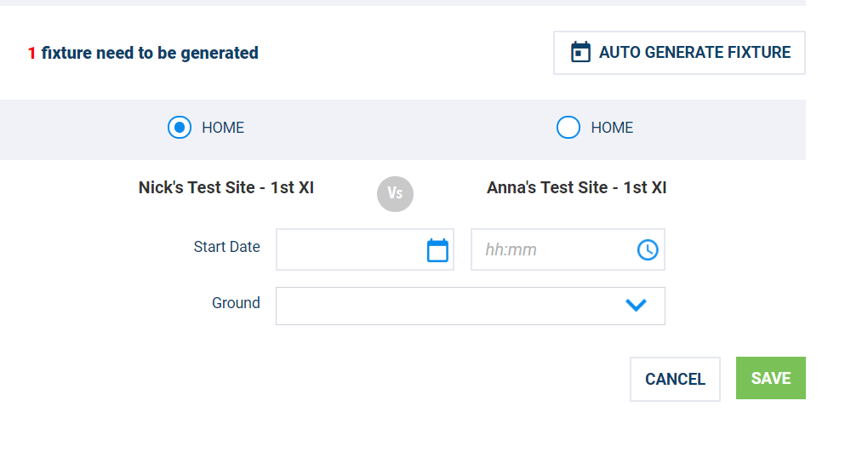
Task: Click the Start Date label
Action: (227, 247)
